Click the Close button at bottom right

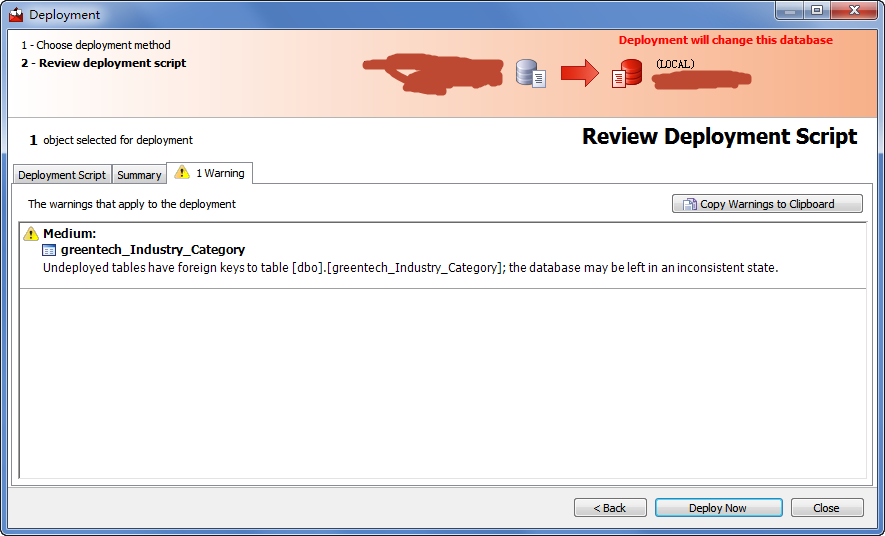pyautogui.click(x=827, y=508)
